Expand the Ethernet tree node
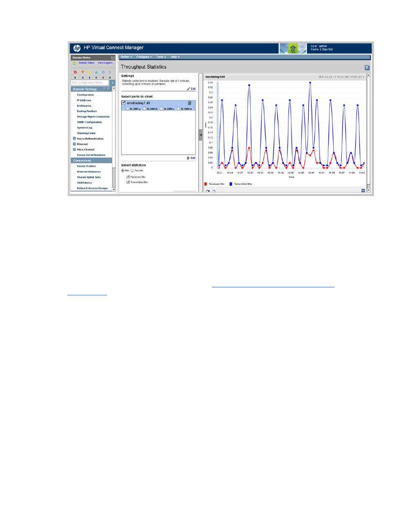Viewport: 400px width, 532px height. [74, 144]
